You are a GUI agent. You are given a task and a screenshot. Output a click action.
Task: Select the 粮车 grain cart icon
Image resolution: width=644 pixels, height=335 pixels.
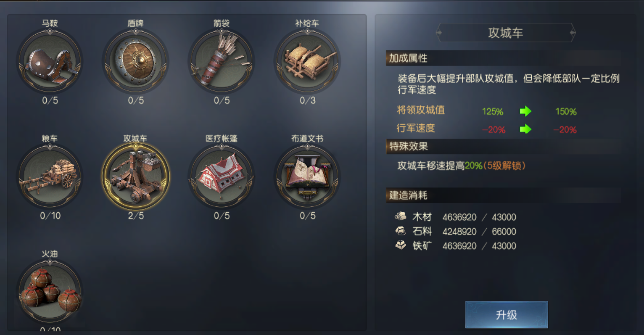tap(50, 177)
